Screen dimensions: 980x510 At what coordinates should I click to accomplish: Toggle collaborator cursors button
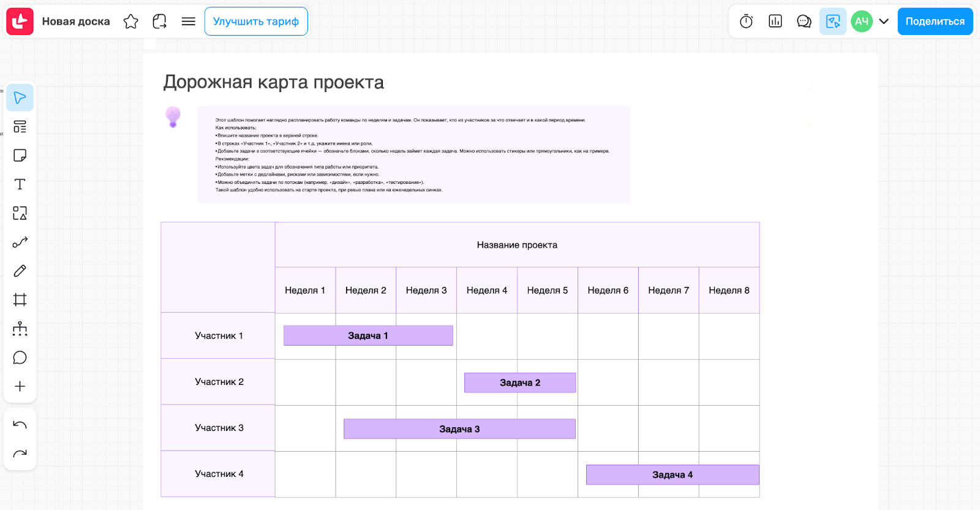click(832, 21)
